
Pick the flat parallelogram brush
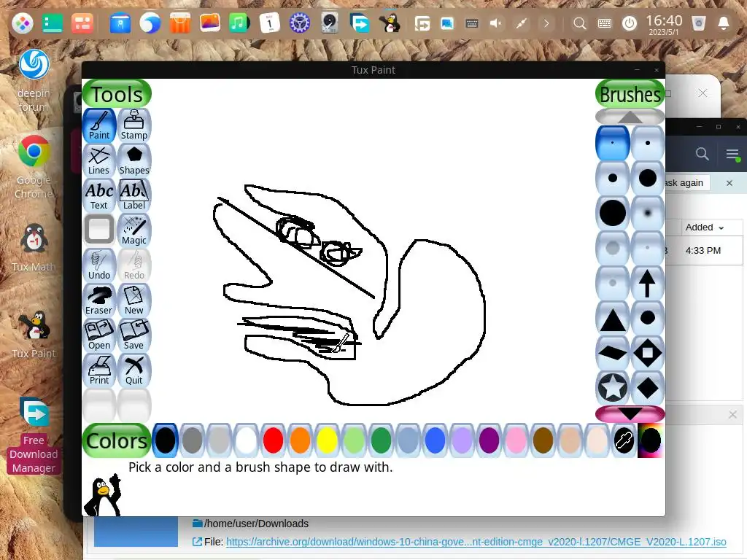(613, 353)
